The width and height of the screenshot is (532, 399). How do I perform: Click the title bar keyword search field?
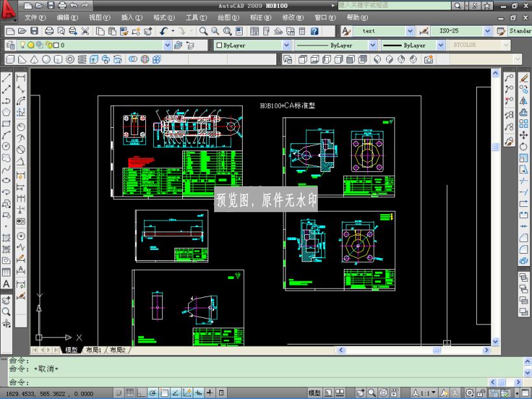(394, 5)
